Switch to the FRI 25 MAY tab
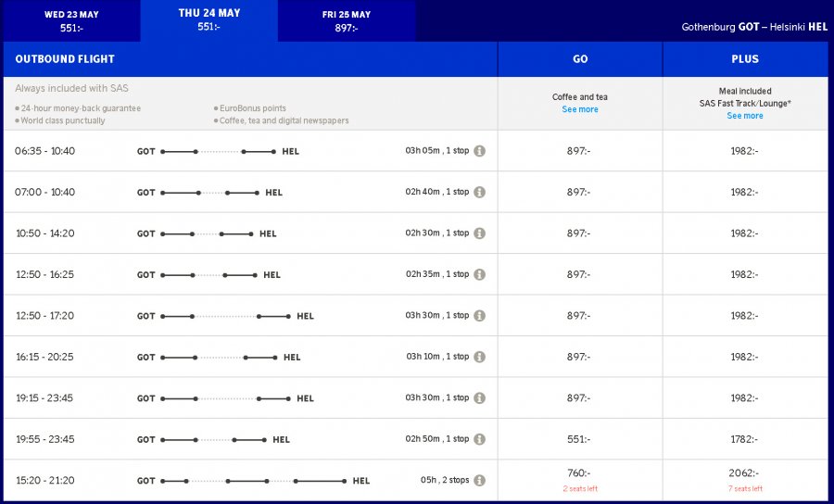The image size is (834, 504). (x=347, y=20)
